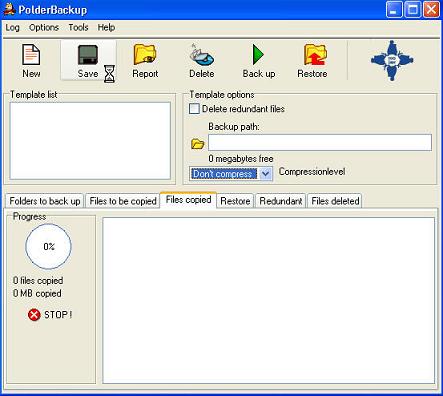The width and height of the screenshot is (443, 396).
Task: Browse for backup path via folder icon
Action: pyautogui.click(x=197, y=144)
